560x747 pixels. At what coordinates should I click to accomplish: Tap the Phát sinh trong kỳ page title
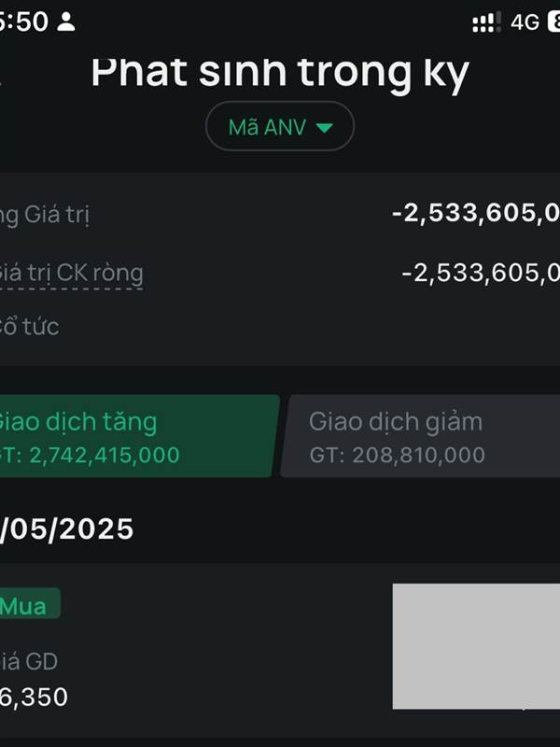coord(280,73)
